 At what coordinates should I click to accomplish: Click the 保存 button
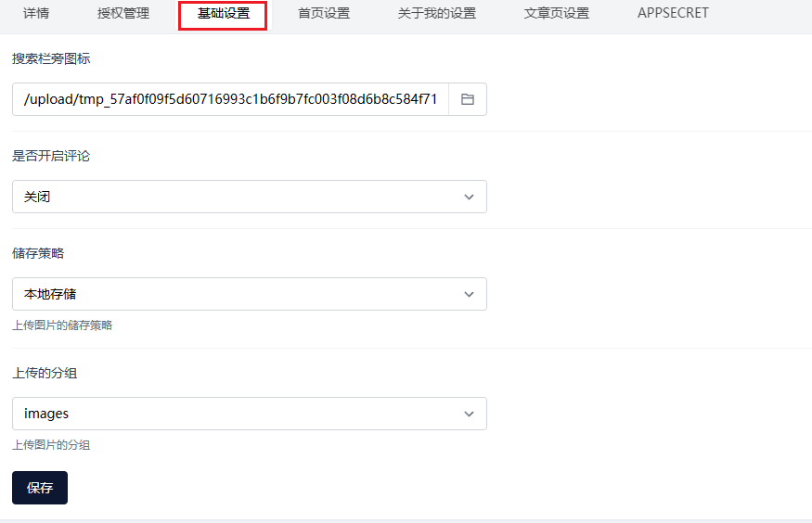40,488
